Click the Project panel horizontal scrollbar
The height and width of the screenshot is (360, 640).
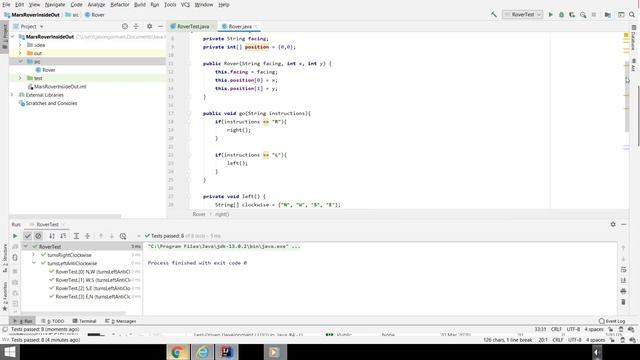tap(65, 216)
